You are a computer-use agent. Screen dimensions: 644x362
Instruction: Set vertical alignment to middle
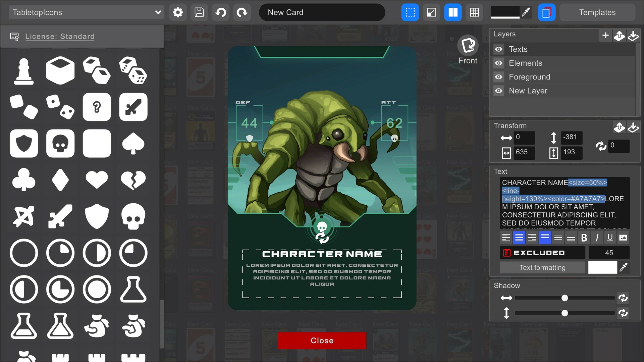[558, 238]
